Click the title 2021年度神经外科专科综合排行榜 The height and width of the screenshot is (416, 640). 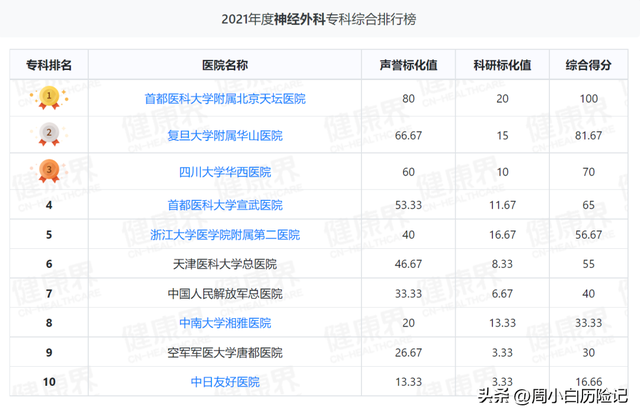click(319, 19)
